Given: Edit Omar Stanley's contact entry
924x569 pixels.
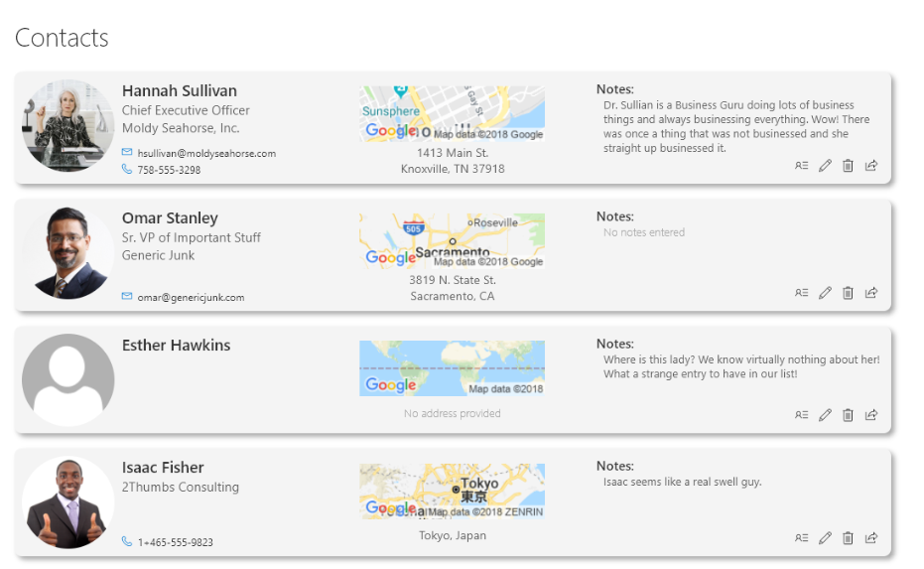Looking at the screenshot, I should 825,293.
